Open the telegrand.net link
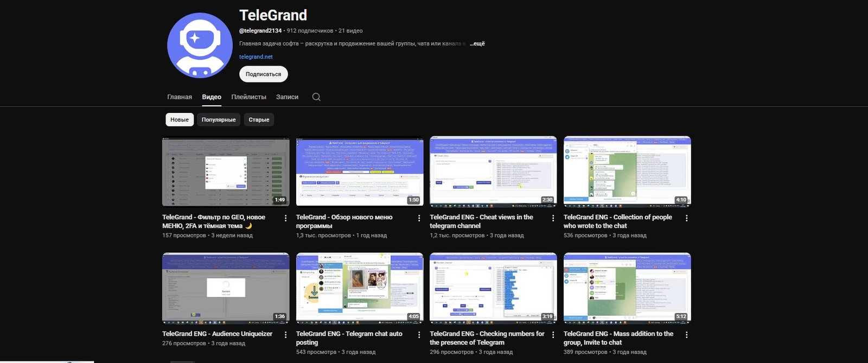The height and width of the screenshot is (363, 868). pyautogui.click(x=256, y=56)
